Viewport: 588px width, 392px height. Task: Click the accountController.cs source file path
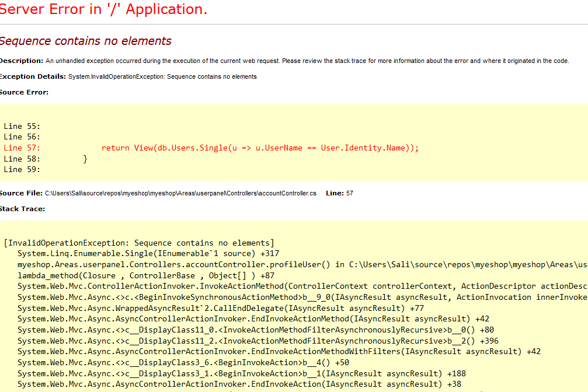pyautogui.click(x=180, y=193)
